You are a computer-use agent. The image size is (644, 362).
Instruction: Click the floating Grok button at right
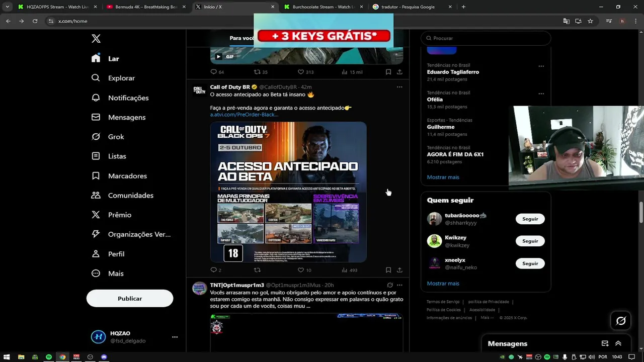pyautogui.click(x=621, y=321)
